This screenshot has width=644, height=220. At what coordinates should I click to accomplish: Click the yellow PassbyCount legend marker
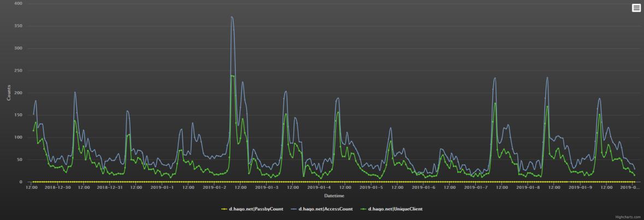(223, 209)
